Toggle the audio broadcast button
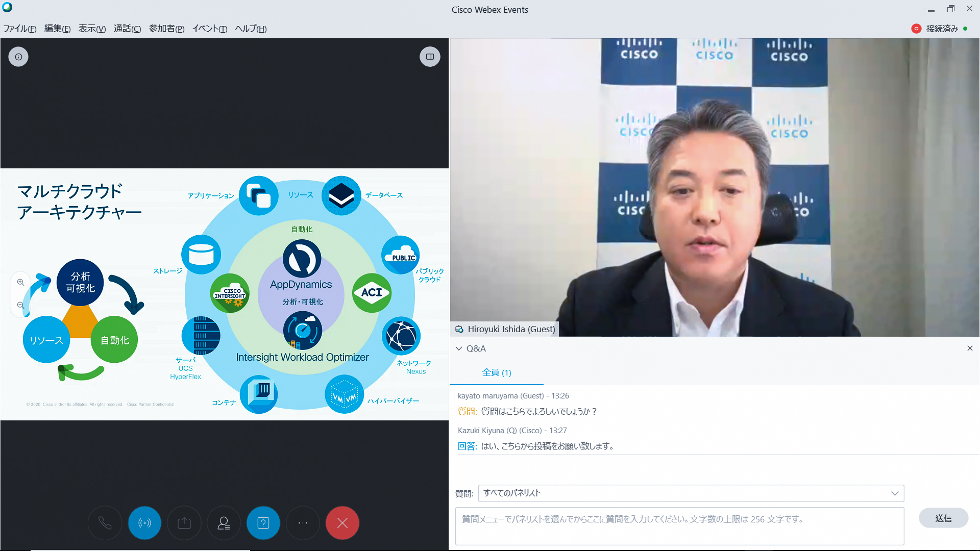This screenshot has width=980, height=551. click(x=144, y=523)
